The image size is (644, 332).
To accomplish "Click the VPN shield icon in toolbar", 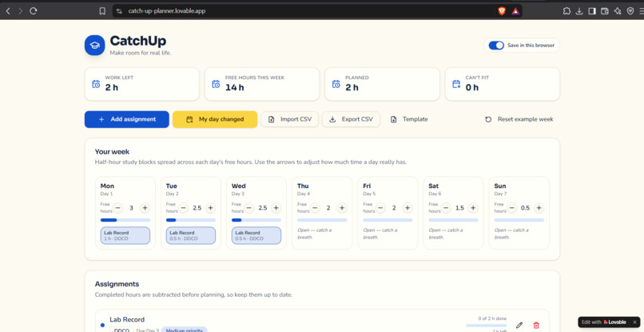I will tap(630, 11).
